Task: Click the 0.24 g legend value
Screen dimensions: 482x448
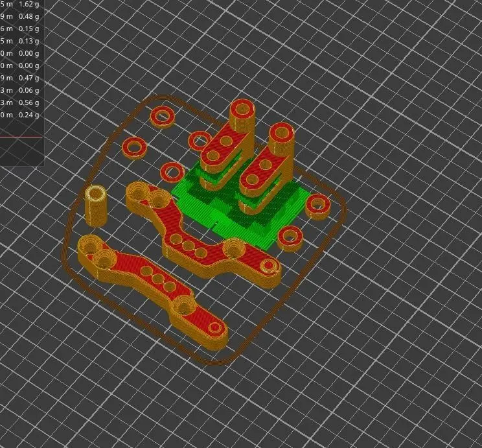Action: coord(29,115)
